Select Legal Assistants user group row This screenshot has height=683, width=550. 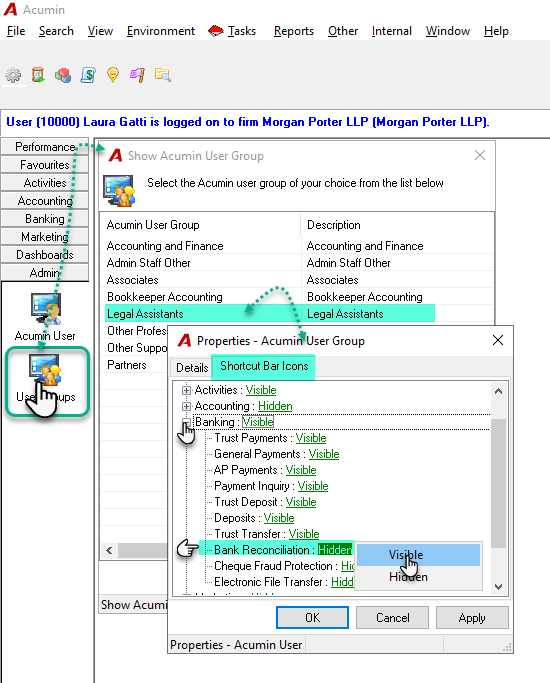[x=298, y=314]
